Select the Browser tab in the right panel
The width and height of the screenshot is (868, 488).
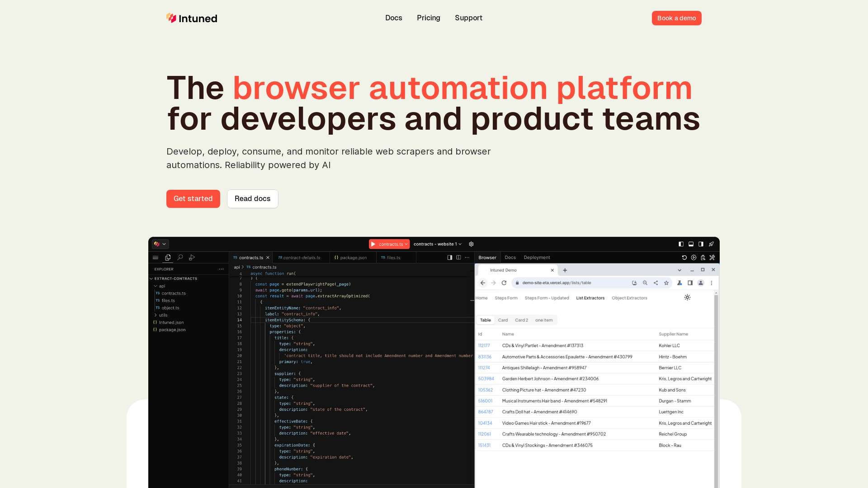click(x=487, y=258)
